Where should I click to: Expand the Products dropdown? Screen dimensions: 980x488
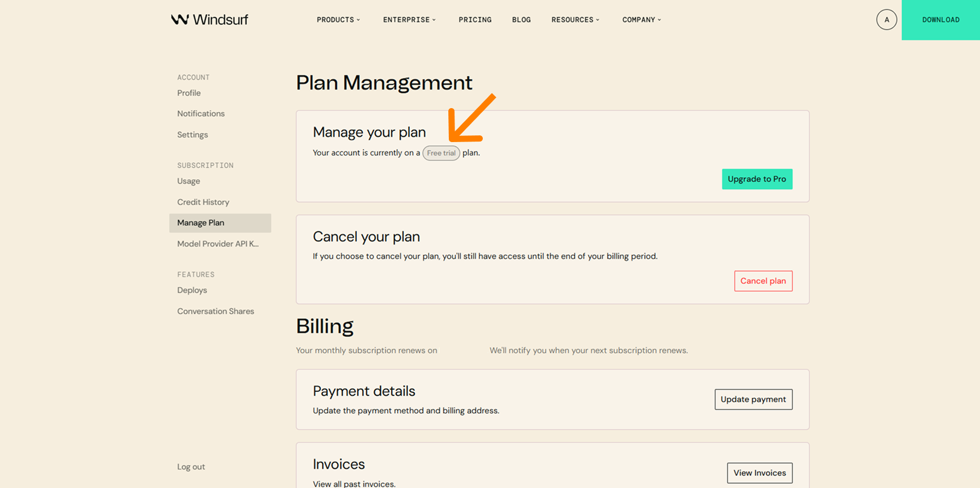tap(338, 20)
